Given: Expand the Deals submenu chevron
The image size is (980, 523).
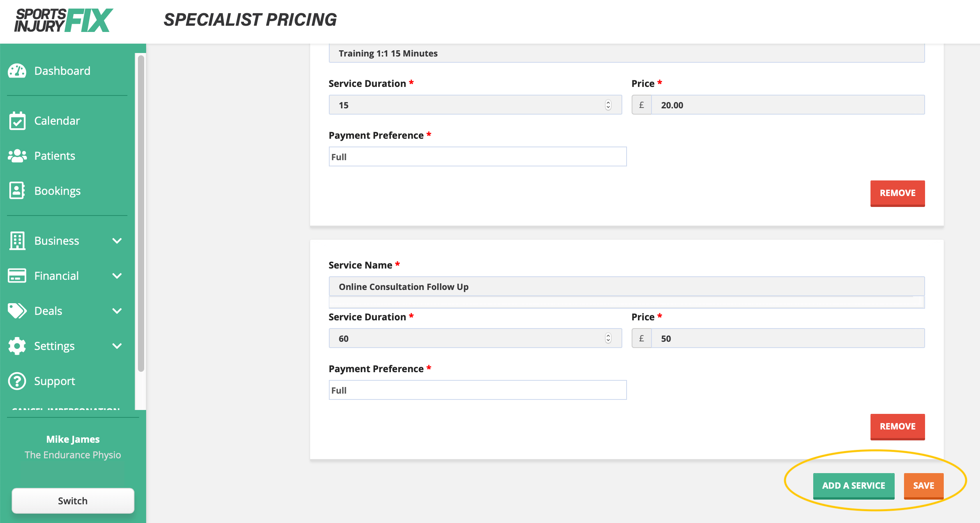Looking at the screenshot, I should [117, 311].
